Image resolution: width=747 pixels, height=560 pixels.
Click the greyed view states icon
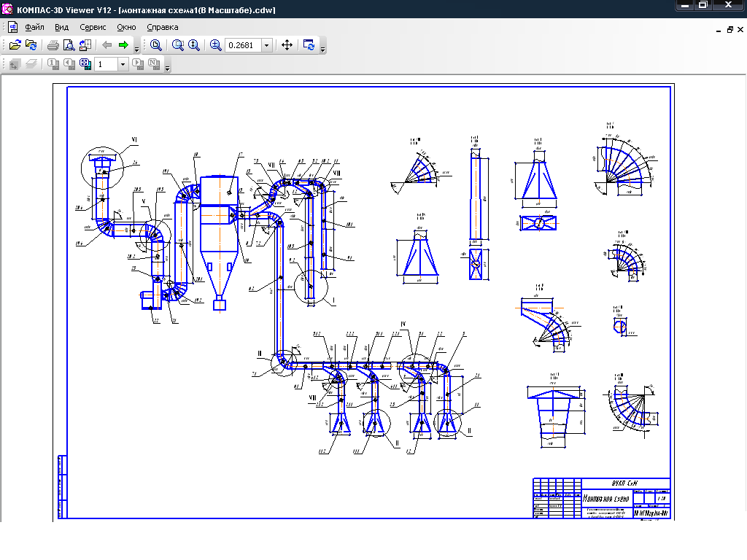(15, 64)
